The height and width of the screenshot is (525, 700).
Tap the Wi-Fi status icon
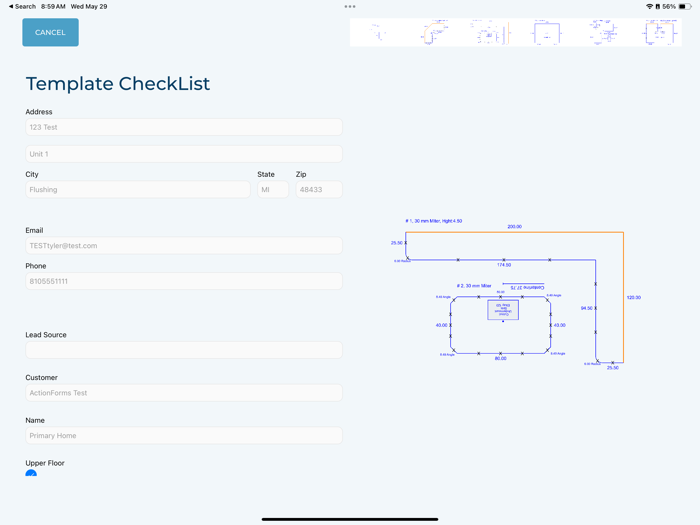650,6
